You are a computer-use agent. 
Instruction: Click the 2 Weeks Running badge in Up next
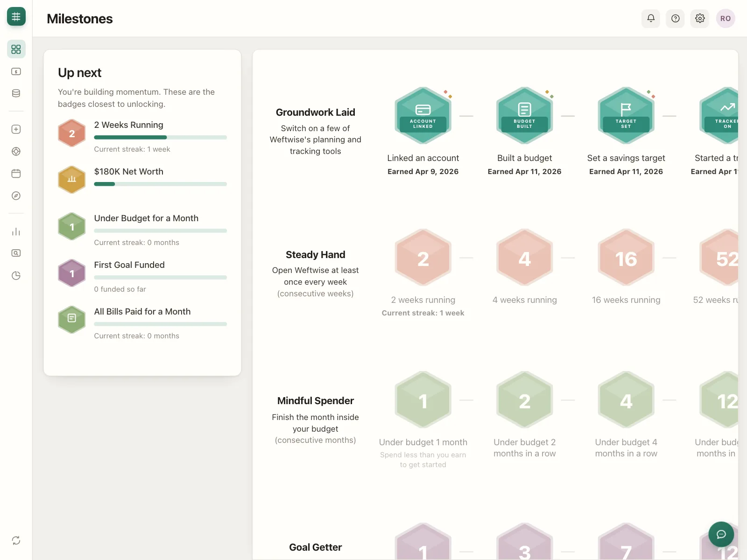click(72, 133)
